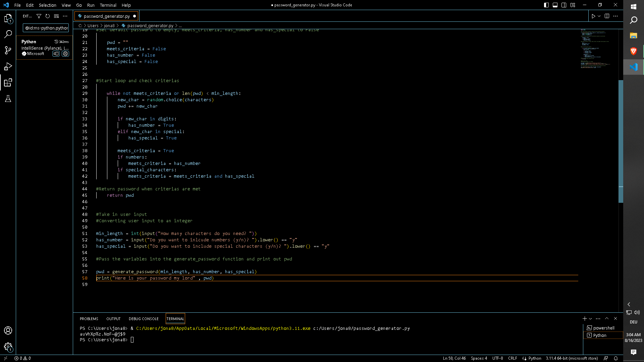Expand run button dropdown arrow
This screenshot has width=644, height=362.
click(599, 16)
